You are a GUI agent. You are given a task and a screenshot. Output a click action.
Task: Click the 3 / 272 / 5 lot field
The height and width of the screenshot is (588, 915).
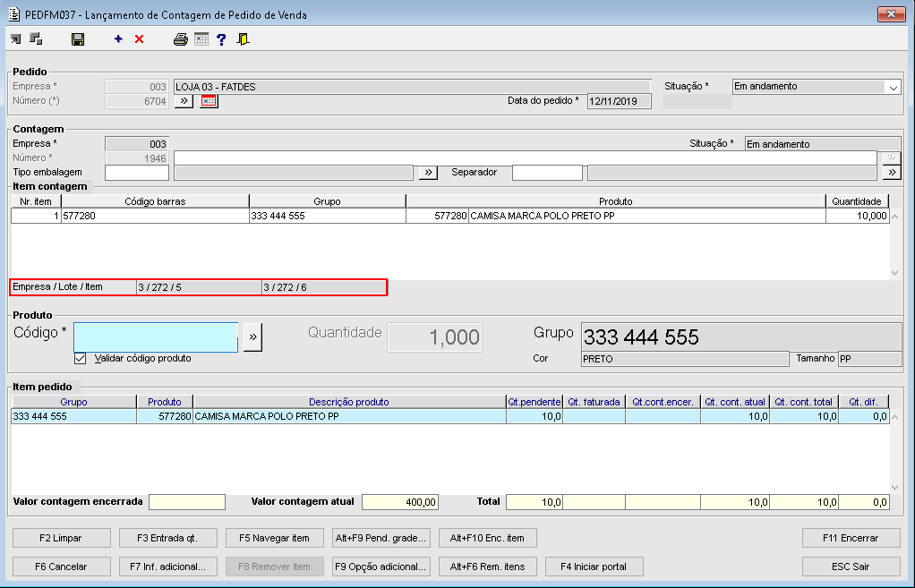[199, 287]
